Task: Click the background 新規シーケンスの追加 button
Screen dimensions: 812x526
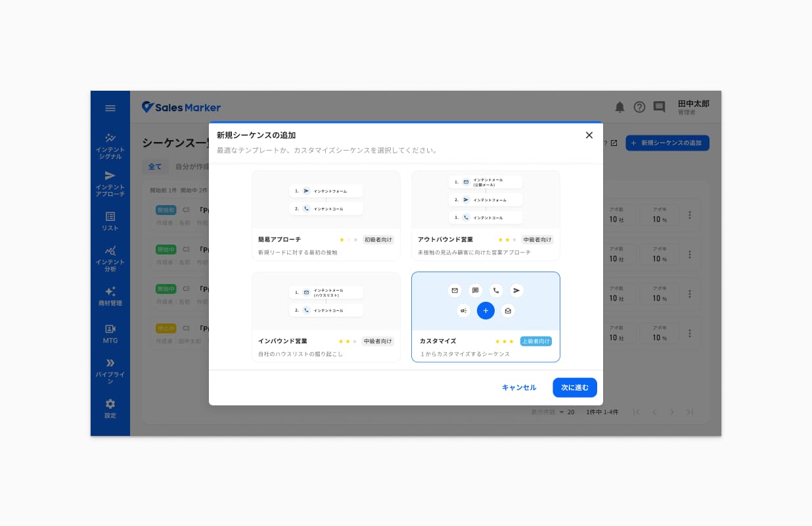Action: click(x=667, y=143)
